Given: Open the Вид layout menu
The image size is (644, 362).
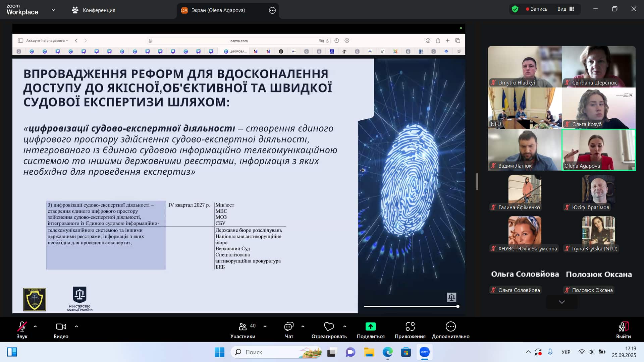Looking at the screenshot, I should [566, 9].
